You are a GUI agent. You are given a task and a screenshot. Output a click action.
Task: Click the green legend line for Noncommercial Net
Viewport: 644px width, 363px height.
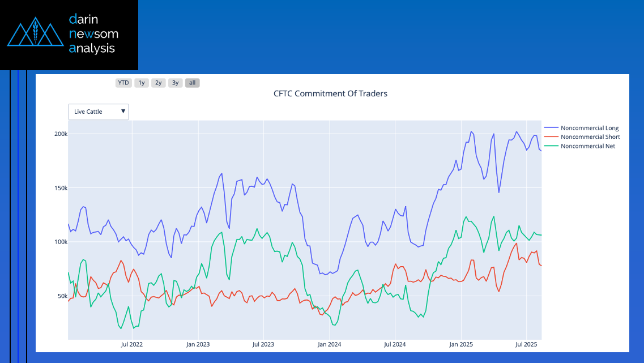click(551, 146)
